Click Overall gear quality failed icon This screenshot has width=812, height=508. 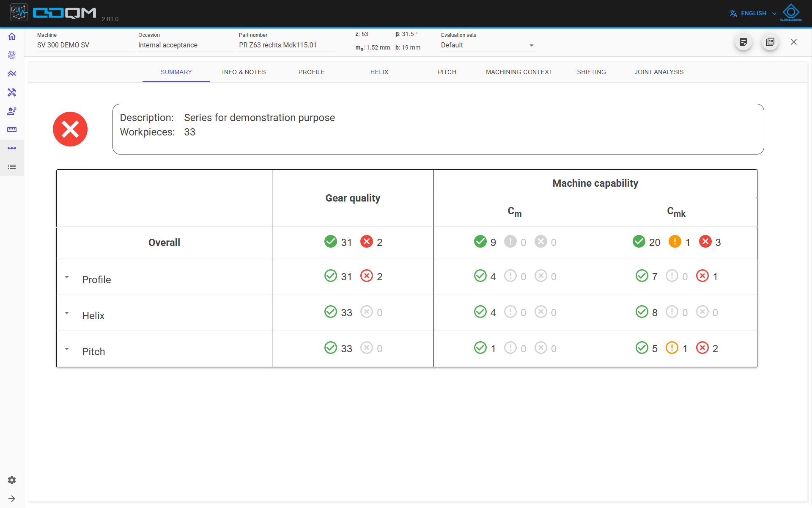[367, 241]
